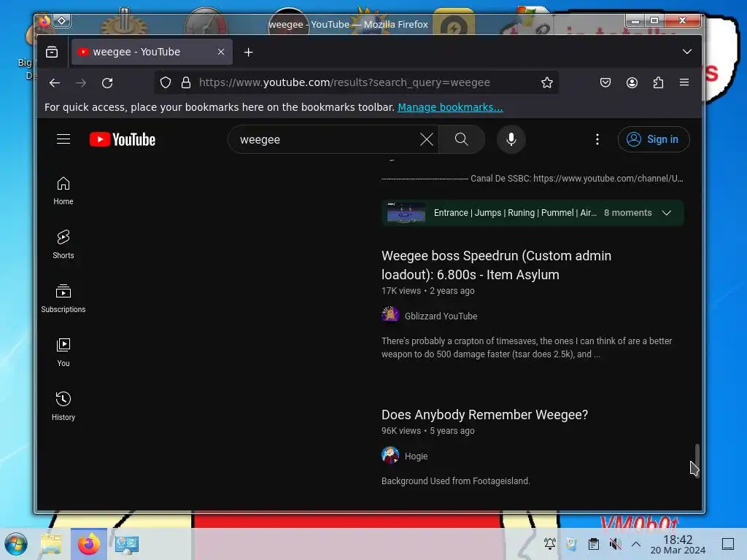
Task: Open the You section in the sidebar
Action: pyautogui.click(x=63, y=352)
